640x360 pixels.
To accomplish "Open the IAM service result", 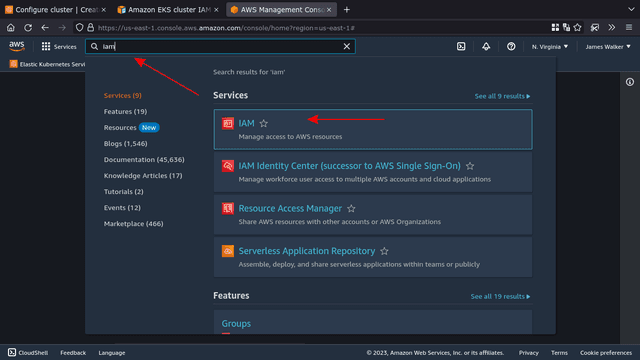I will (x=246, y=123).
